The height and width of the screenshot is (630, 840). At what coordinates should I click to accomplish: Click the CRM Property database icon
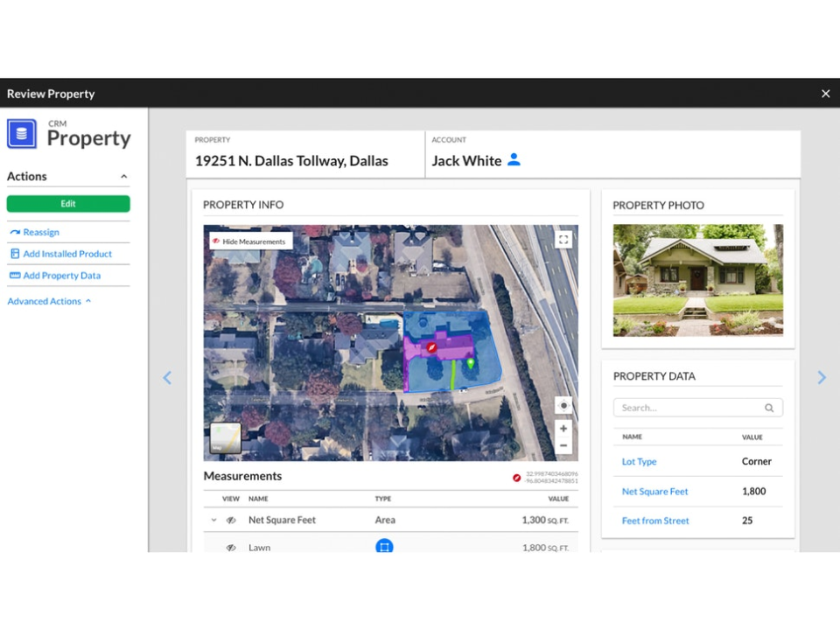pyautogui.click(x=20, y=132)
